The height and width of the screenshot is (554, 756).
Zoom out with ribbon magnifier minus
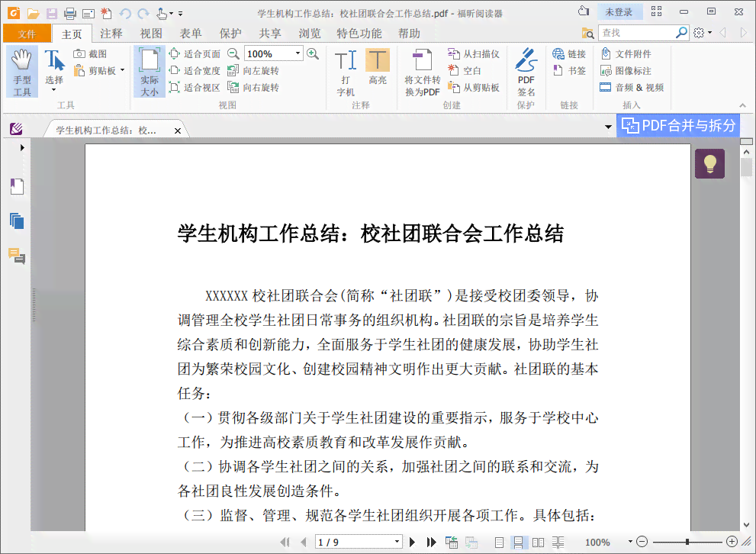233,53
